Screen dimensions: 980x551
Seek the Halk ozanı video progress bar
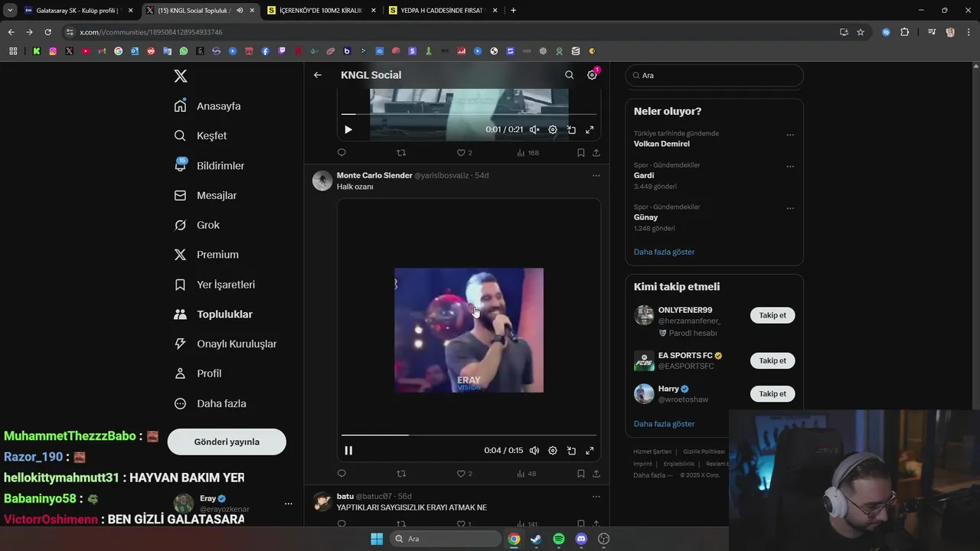click(x=469, y=435)
